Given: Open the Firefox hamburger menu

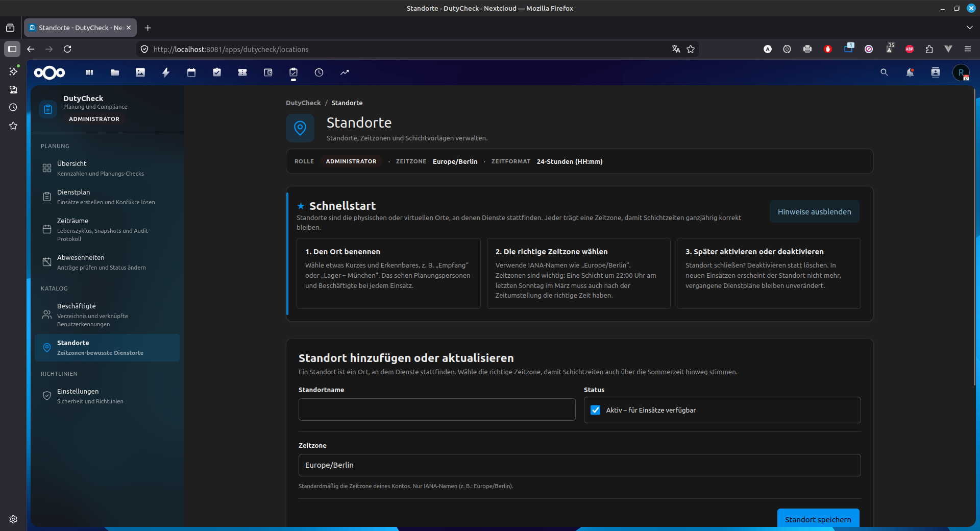Looking at the screenshot, I should pyautogui.click(x=968, y=49).
